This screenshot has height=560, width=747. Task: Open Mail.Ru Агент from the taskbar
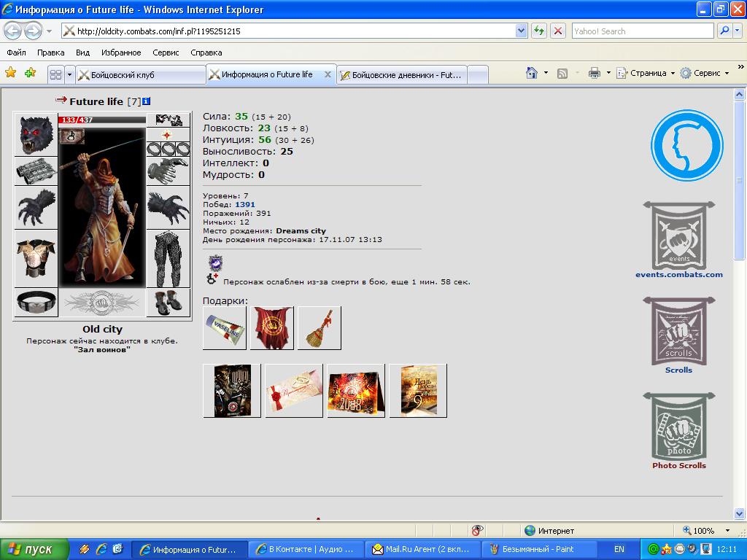422,549
